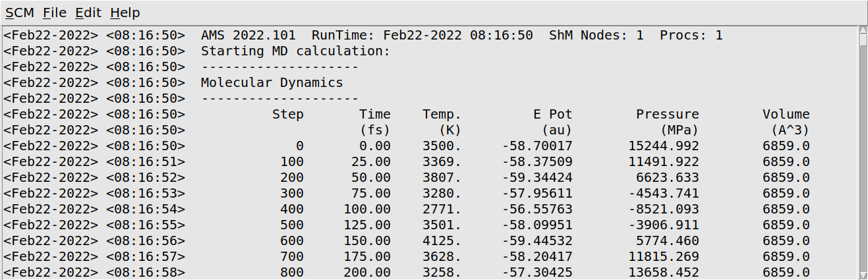This screenshot has height=280, width=868.
Task: Click the scrollbar down arrow
Action: [863, 275]
